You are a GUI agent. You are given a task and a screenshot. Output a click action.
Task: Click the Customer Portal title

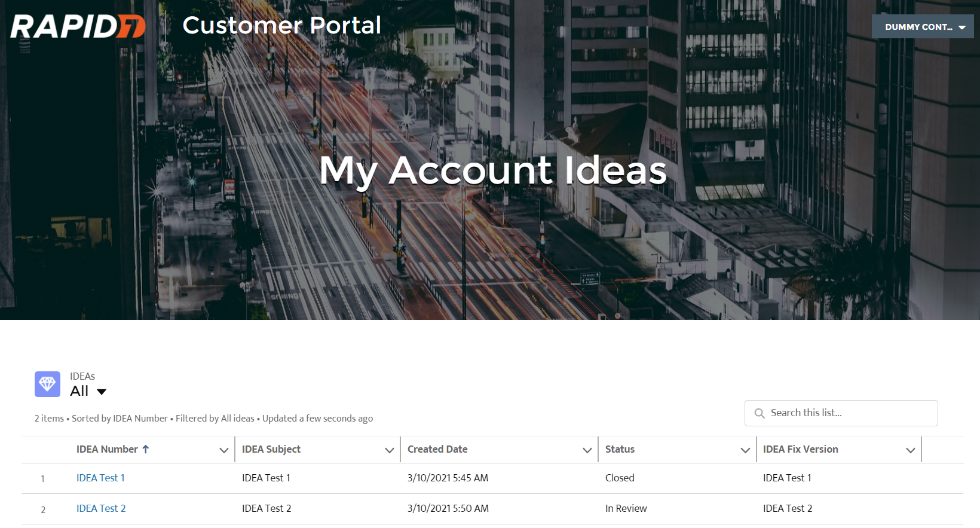pos(281,26)
